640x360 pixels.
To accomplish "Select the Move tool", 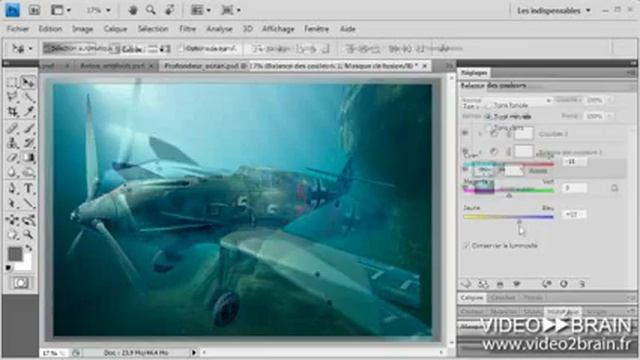I will [28, 82].
